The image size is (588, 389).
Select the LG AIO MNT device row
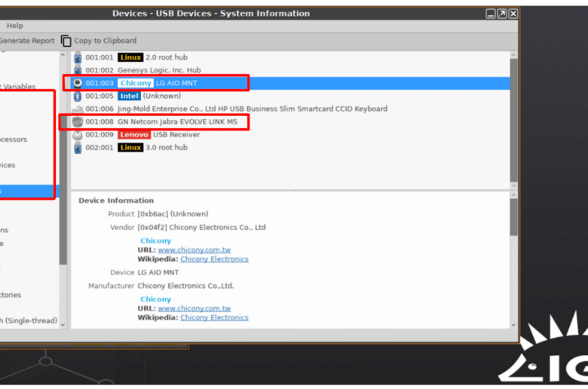point(290,83)
